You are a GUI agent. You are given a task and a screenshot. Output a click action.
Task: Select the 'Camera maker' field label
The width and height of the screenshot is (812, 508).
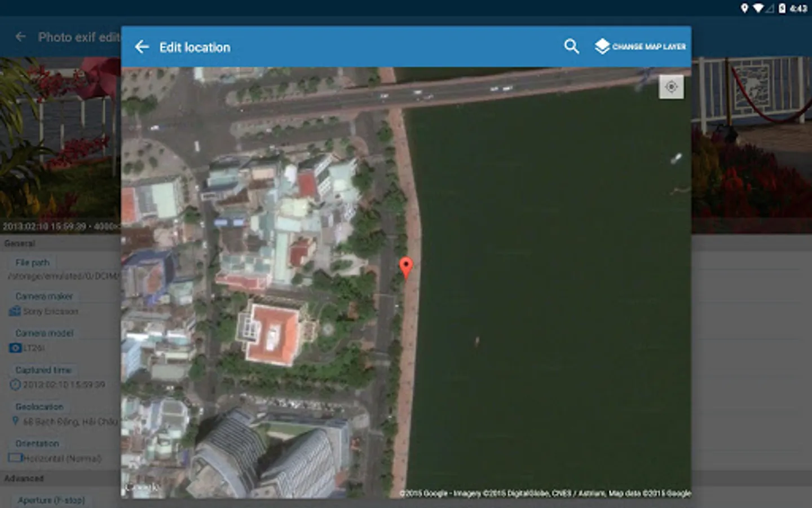(x=44, y=296)
